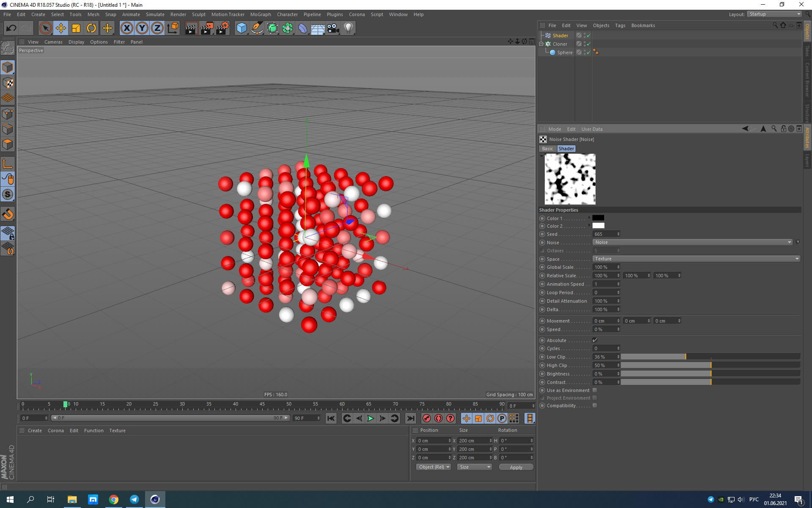
Task: Select the Rotate tool
Action: [91, 28]
